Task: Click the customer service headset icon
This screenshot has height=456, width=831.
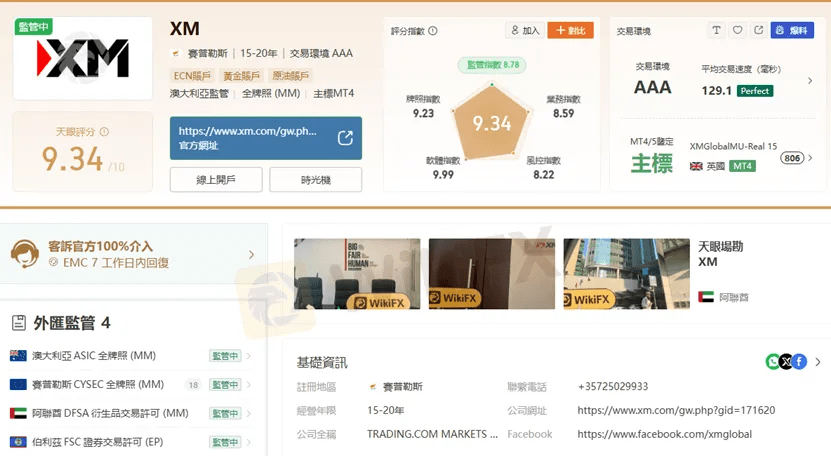Action: click(24, 253)
